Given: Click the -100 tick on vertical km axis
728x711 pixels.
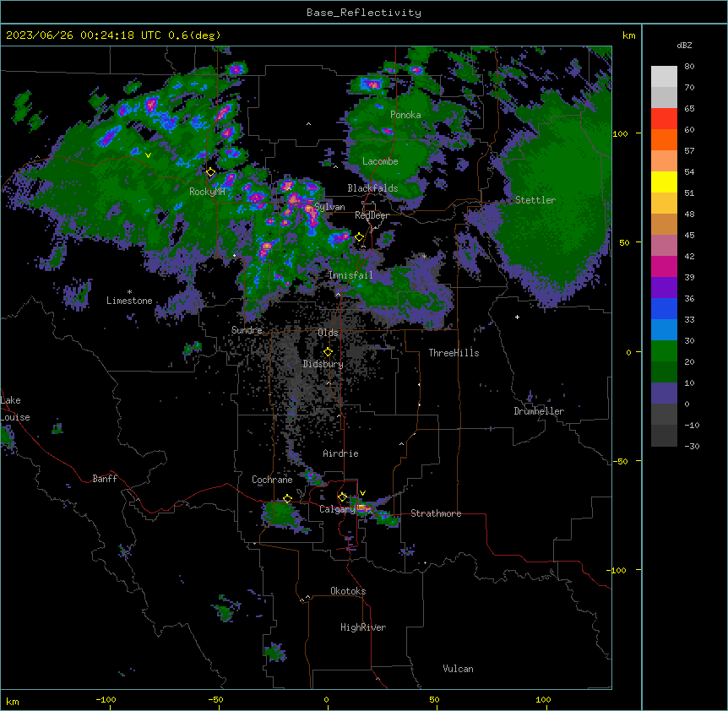Looking at the screenshot, I should 617,570.
